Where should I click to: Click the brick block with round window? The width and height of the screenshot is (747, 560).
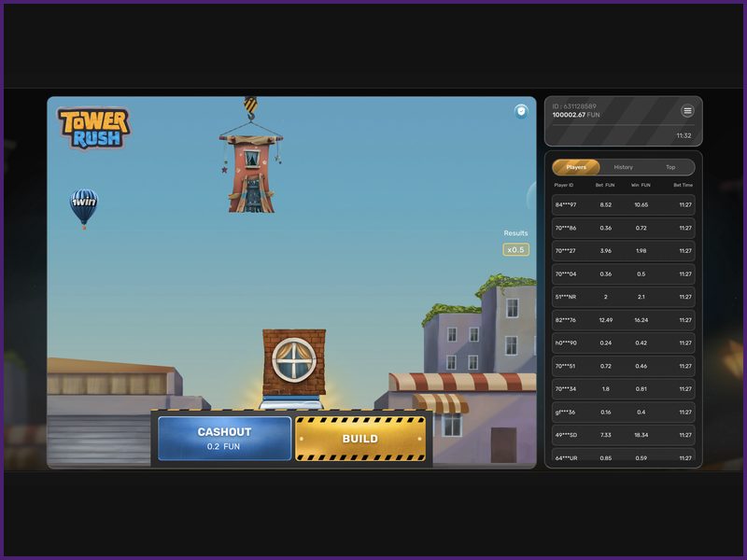294,361
